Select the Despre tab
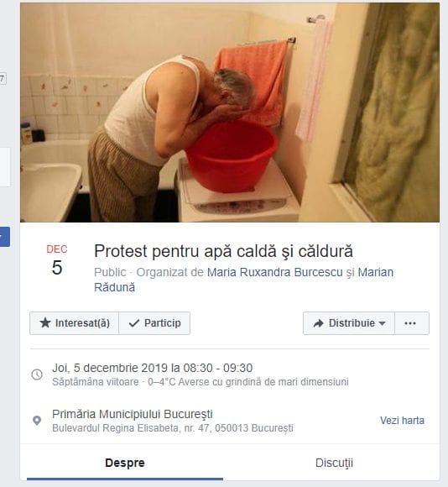The height and width of the screenshot is (487, 448). tap(125, 463)
